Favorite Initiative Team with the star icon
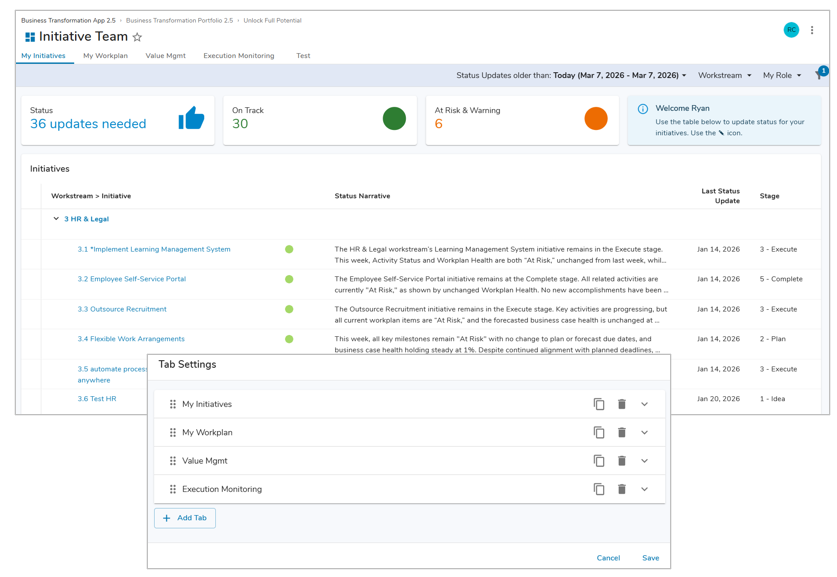837x577 pixels. coord(138,37)
